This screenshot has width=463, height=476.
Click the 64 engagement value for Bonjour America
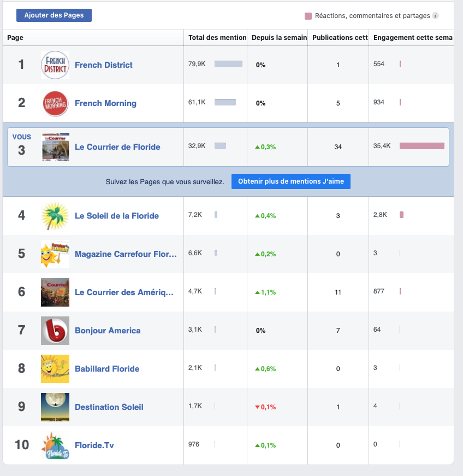[377, 330]
